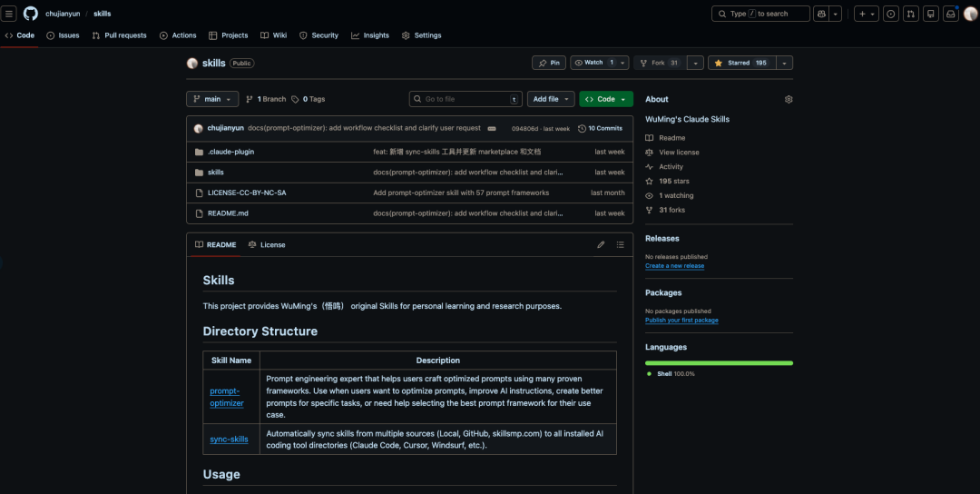Screen dimensions: 980x494
Task: Open the prompt-optimizer skill link
Action: click(227, 397)
